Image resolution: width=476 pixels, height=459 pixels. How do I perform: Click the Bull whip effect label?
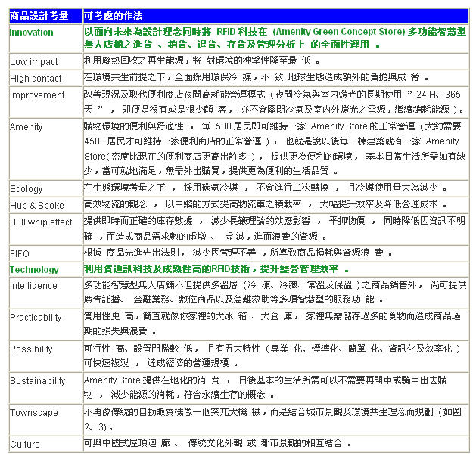click(41, 222)
